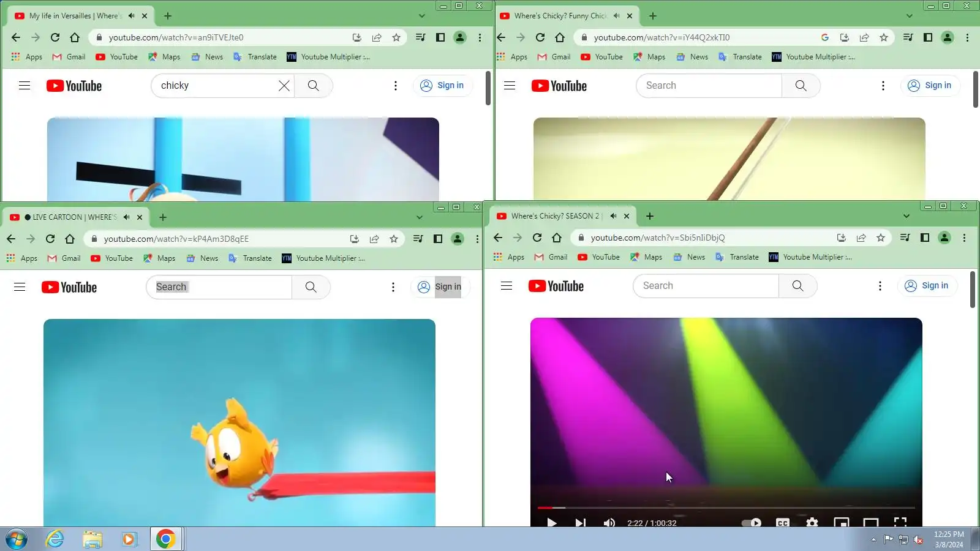Image resolution: width=980 pixels, height=551 pixels.
Task: Open a new tab in Funny Chick window
Action: (653, 16)
